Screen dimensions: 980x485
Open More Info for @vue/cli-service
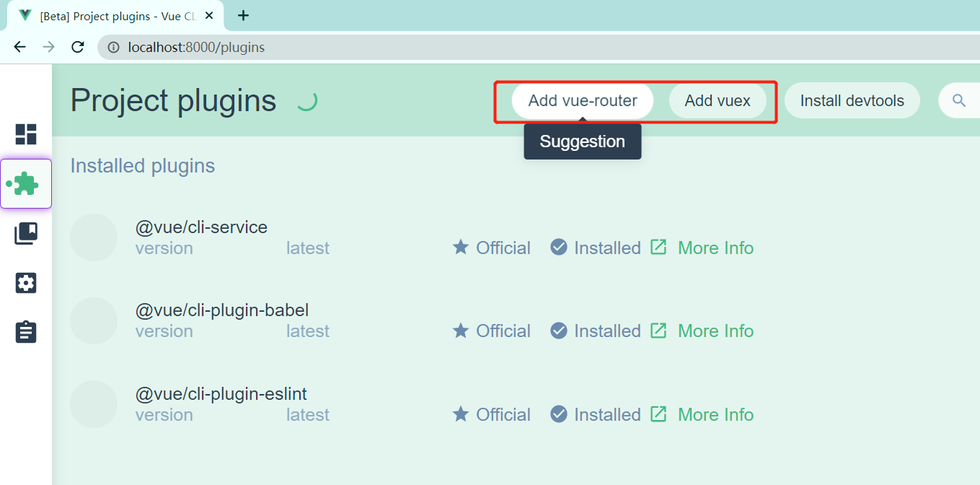point(715,248)
